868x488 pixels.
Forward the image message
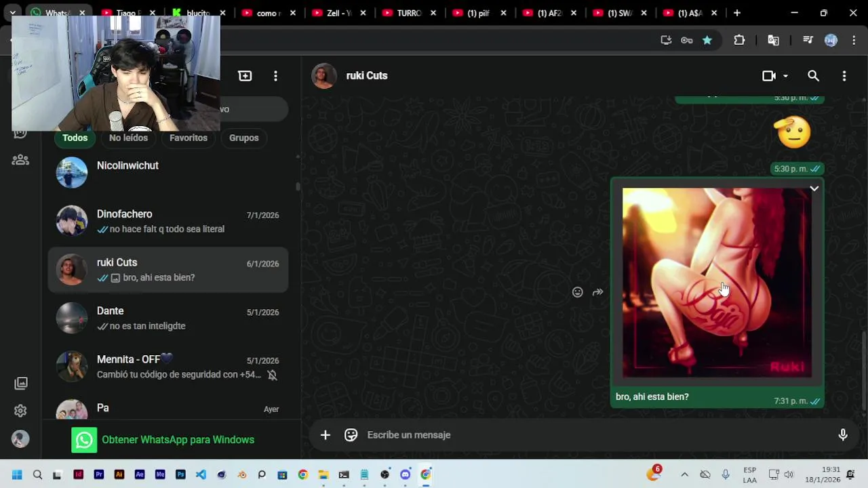(597, 292)
